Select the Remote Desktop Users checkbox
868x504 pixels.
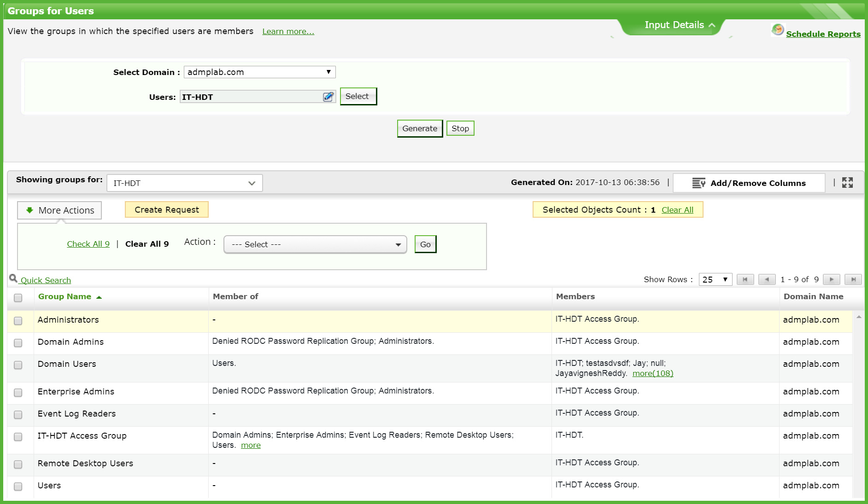(18, 464)
